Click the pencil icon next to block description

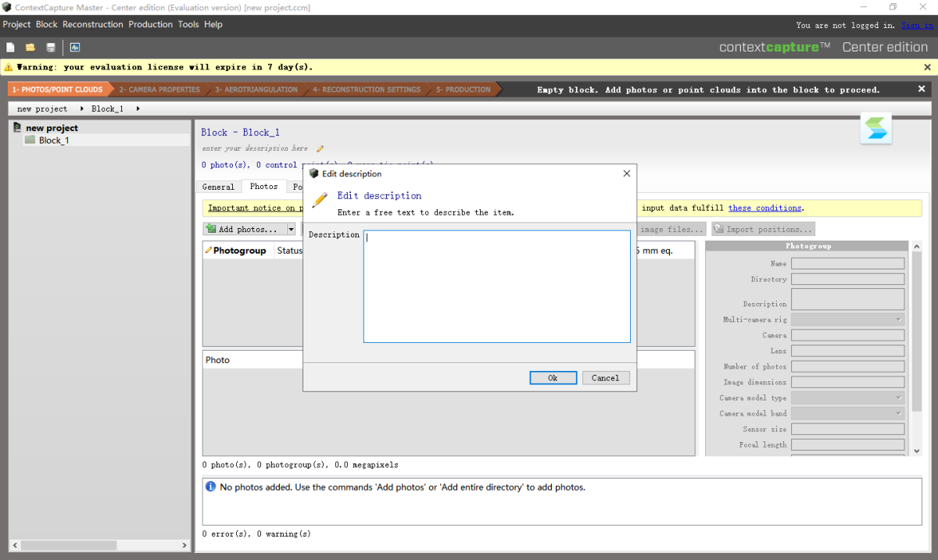(319, 148)
